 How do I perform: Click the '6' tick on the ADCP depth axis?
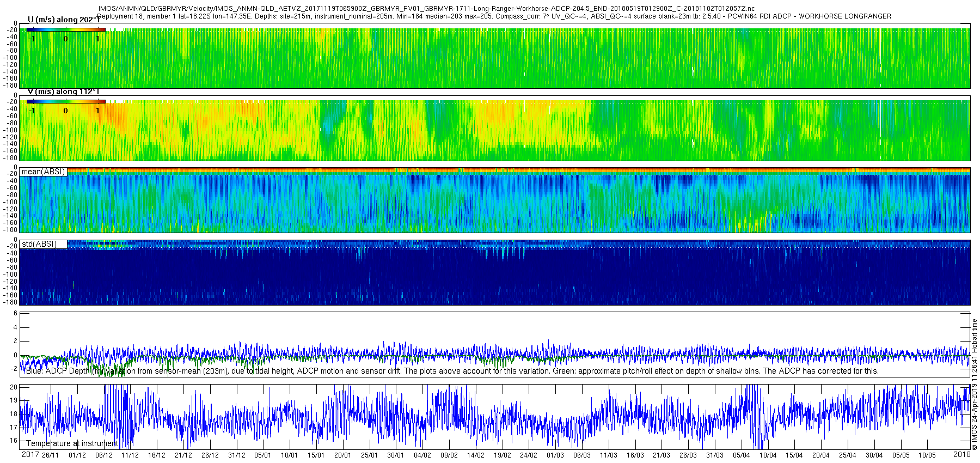[15, 314]
